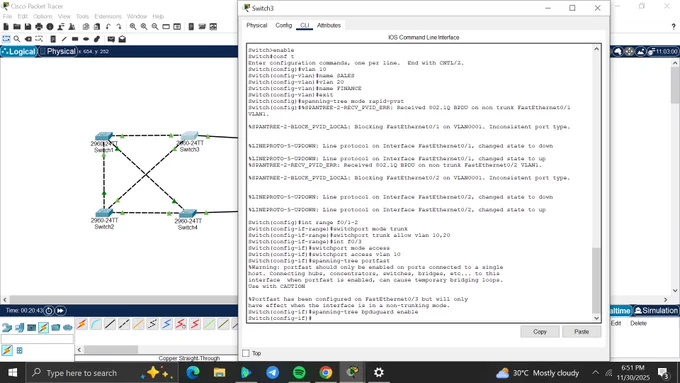The width and height of the screenshot is (680, 383).
Task: Open the Tools menu
Action: tap(82, 16)
